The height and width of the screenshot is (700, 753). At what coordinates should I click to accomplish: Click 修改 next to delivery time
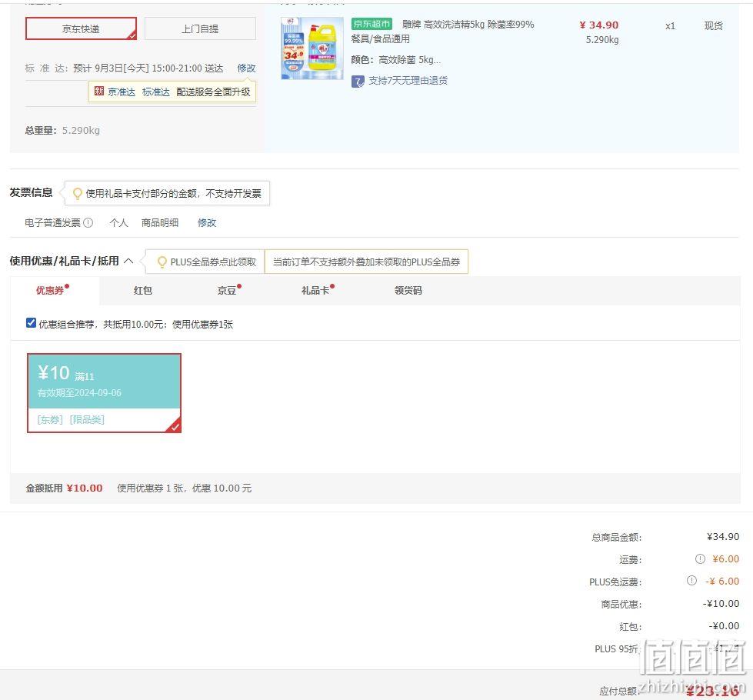pos(246,68)
